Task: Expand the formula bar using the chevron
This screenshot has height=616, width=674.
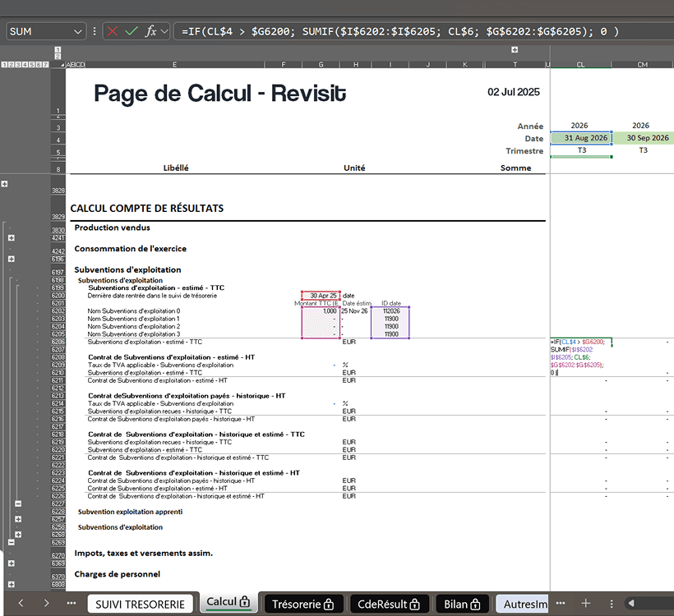Action: coord(165,31)
